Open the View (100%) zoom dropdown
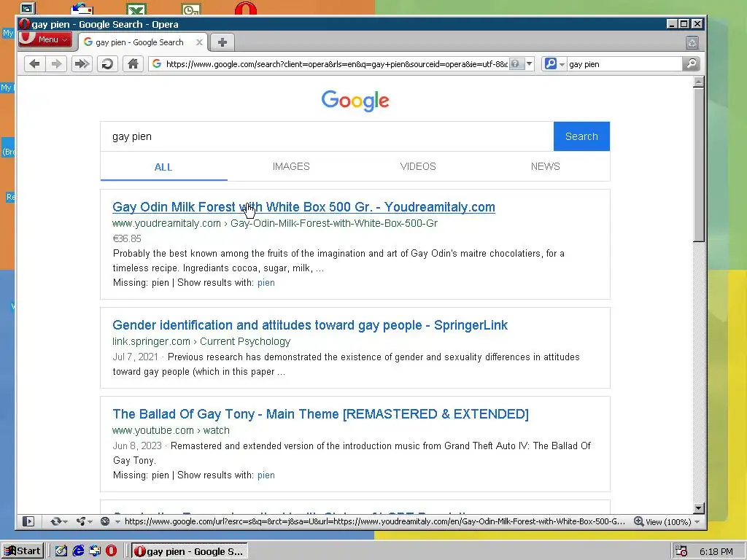This screenshot has height=560, width=747. click(x=673, y=522)
